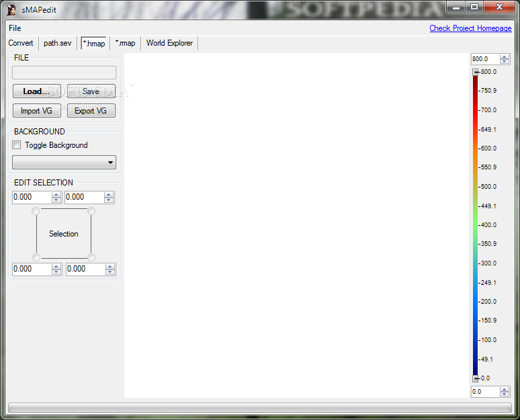This screenshot has width=520, height=420.
Task: Click the 100.0 scale label
Action: click(488, 340)
